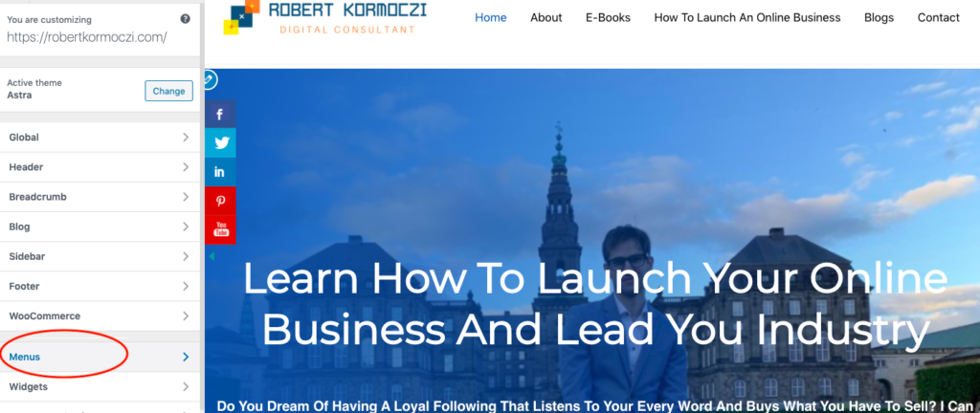
Task: Open the Widgets panel
Action: click(100, 387)
